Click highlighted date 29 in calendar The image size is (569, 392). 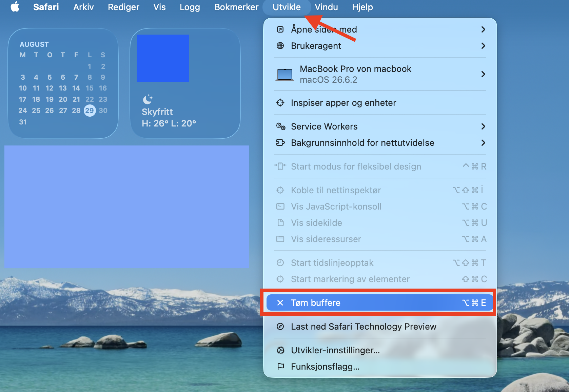click(90, 111)
